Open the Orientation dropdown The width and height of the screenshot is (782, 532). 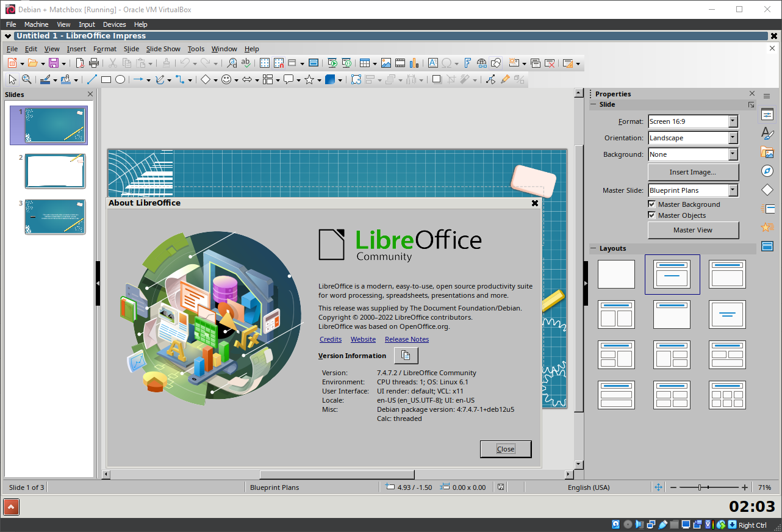(734, 137)
